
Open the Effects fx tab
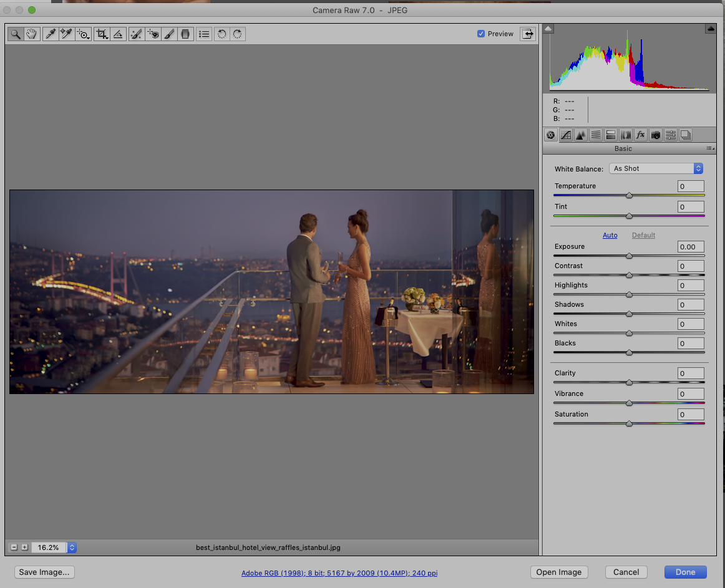click(x=640, y=135)
